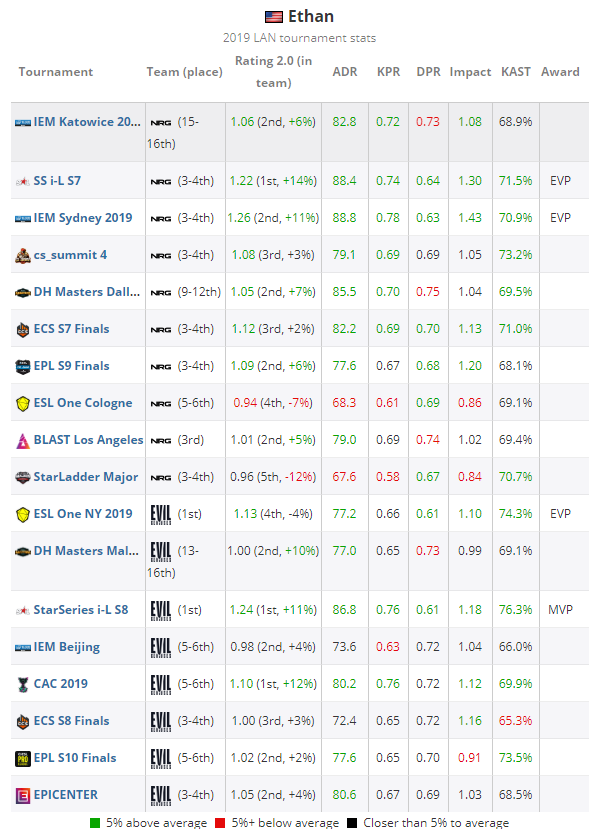Click Evil Geniuses logo in CAC 2019 row

click(x=161, y=684)
